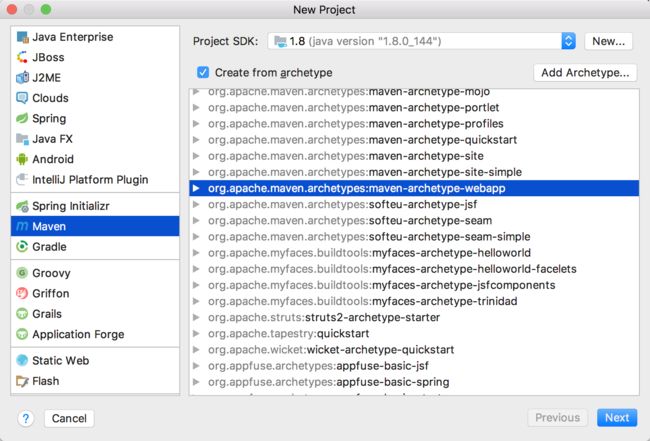Click the IntelliJ Platform Plugin icon
650x441 pixels.
22,179
